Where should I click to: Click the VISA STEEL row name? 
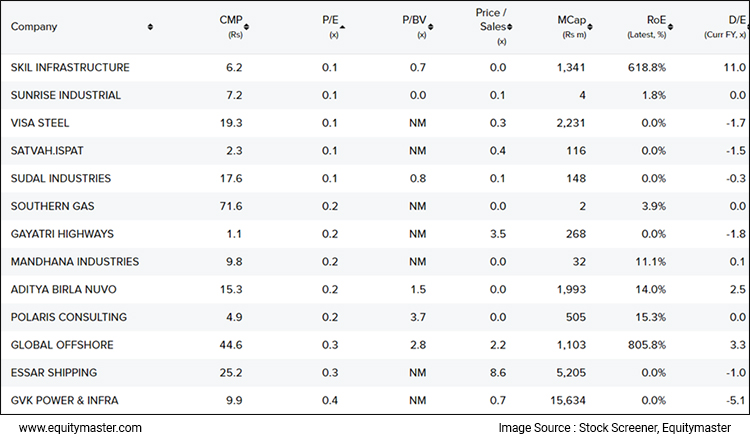click(x=40, y=123)
